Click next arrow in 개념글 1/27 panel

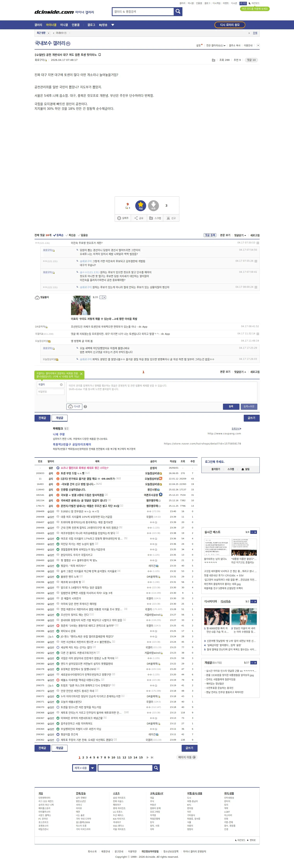coord(255,662)
